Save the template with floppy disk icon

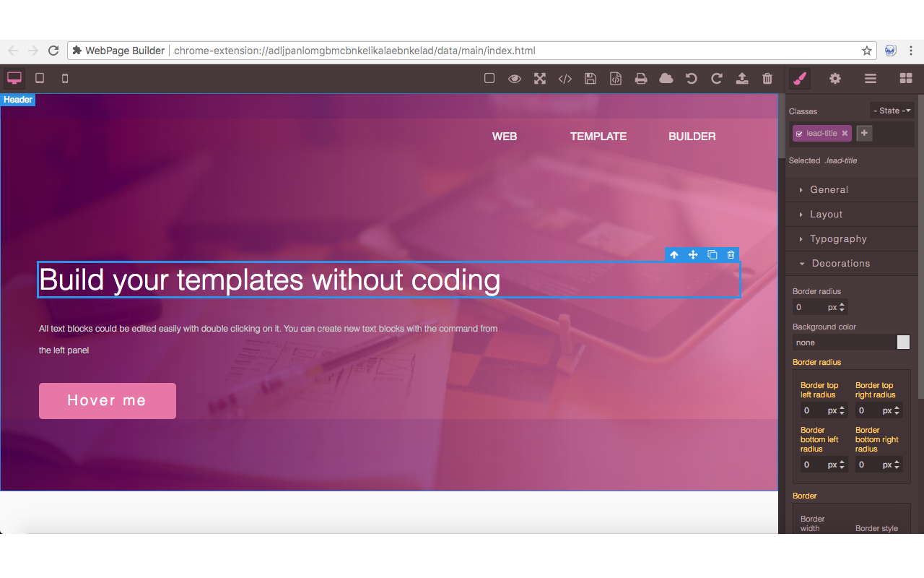click(x=590, y=78)
